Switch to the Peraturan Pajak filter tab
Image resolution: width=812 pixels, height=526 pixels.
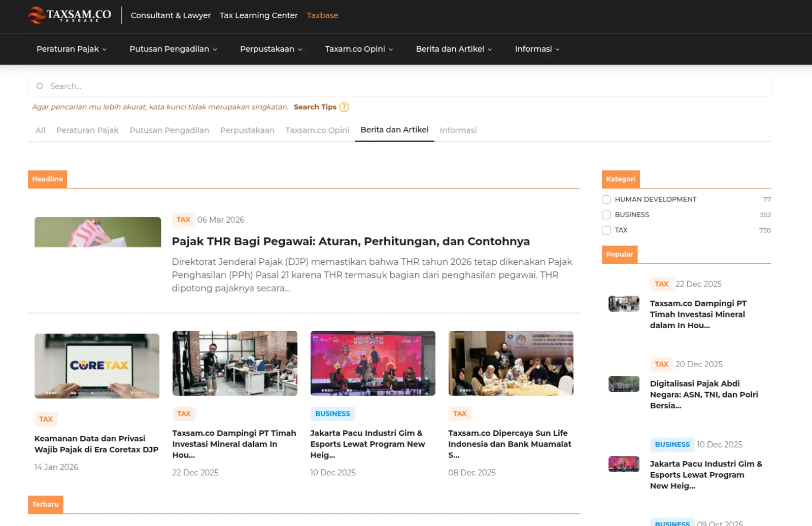tap(87, 130)
